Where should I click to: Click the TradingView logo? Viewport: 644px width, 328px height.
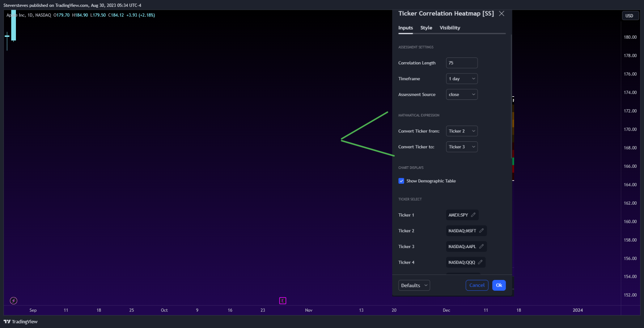click(x=21, y=321)
